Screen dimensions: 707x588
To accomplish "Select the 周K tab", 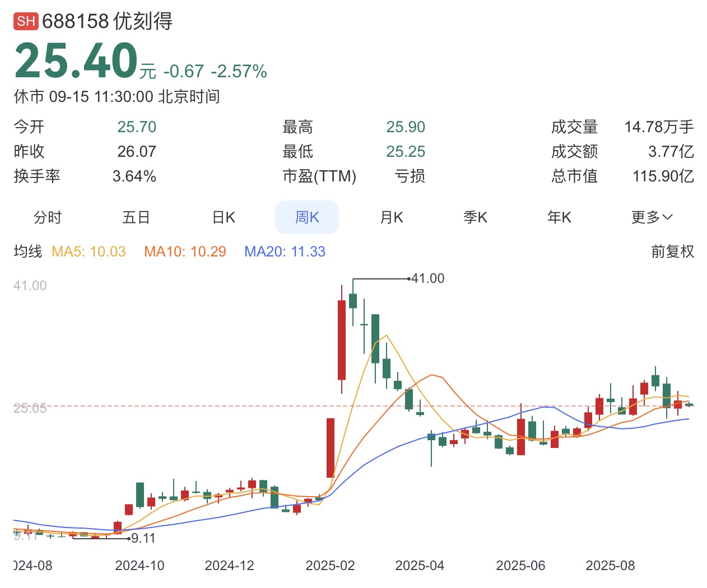I will tap(307, 217).
